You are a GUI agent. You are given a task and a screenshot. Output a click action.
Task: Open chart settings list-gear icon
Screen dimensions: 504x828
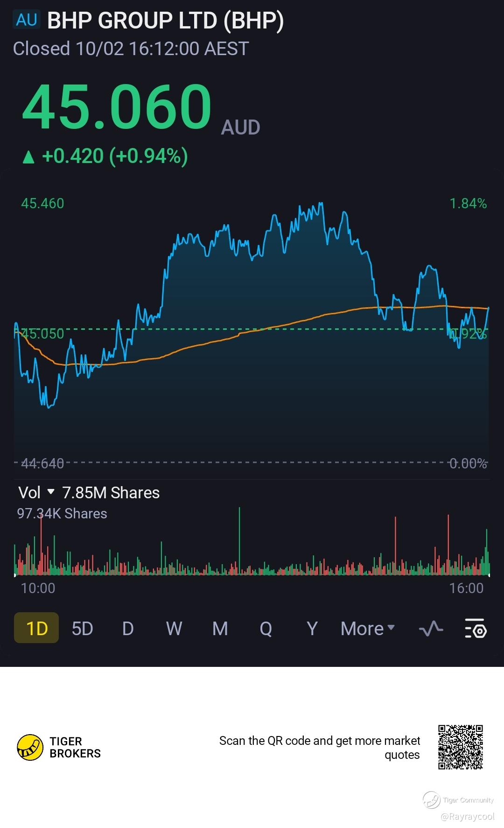pos(476,629)
